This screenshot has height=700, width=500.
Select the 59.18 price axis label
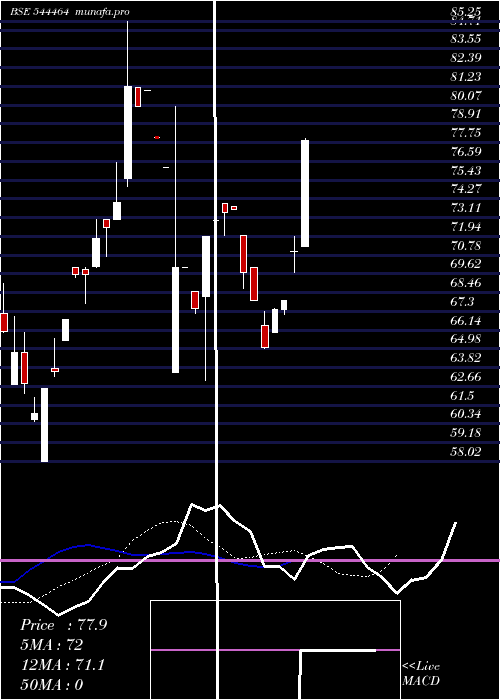pos(466,433)
